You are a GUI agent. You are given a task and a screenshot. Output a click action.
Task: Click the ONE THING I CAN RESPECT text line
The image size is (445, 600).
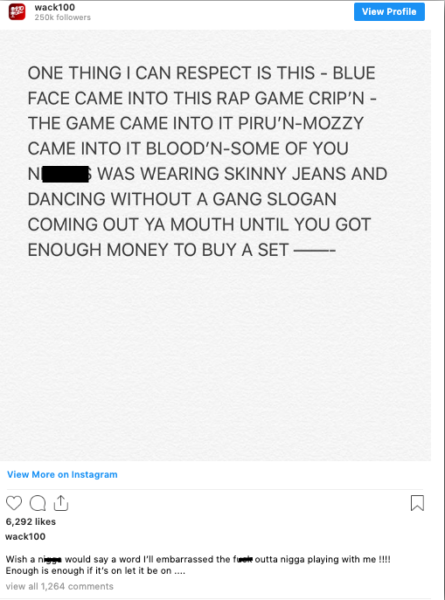(x=201, y=73)
